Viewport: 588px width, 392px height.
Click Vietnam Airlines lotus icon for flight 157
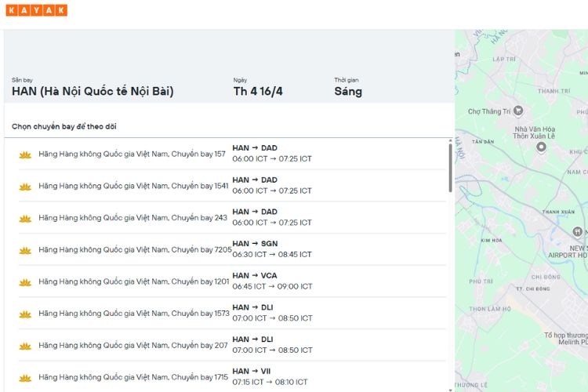pyautogui.click(x=25, y=154)
